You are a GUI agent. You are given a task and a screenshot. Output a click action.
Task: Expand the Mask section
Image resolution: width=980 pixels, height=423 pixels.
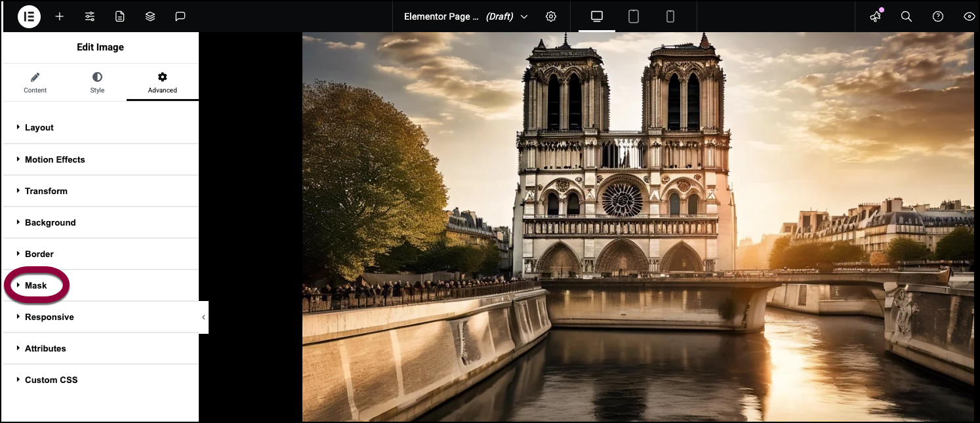[x=36, y=285]
